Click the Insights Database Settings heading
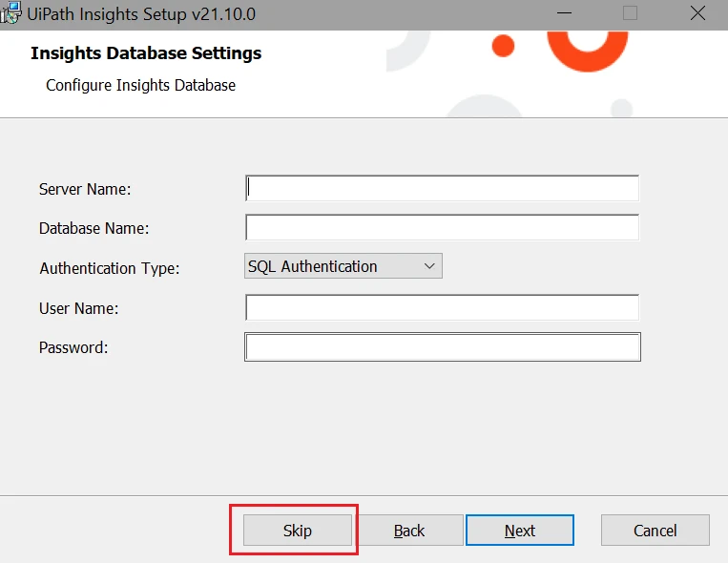Image resolution: width=728 pixels, height=563 pixels. 146,53
